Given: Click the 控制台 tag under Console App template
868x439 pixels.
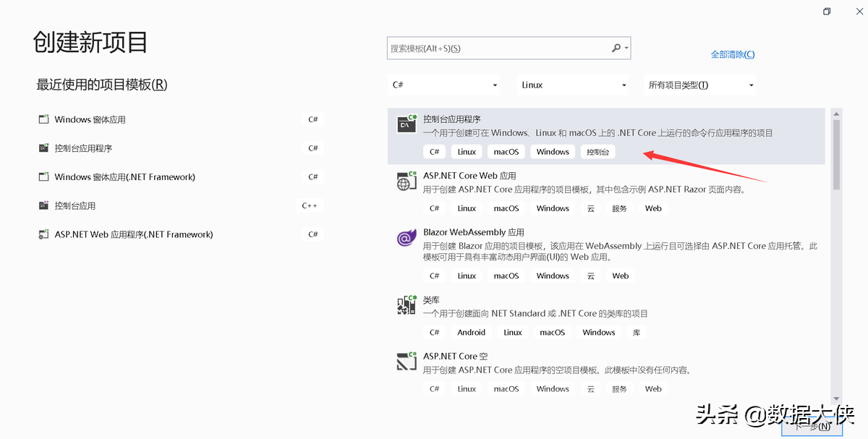Looking at the screenshot, I should (x=597, y=152).
